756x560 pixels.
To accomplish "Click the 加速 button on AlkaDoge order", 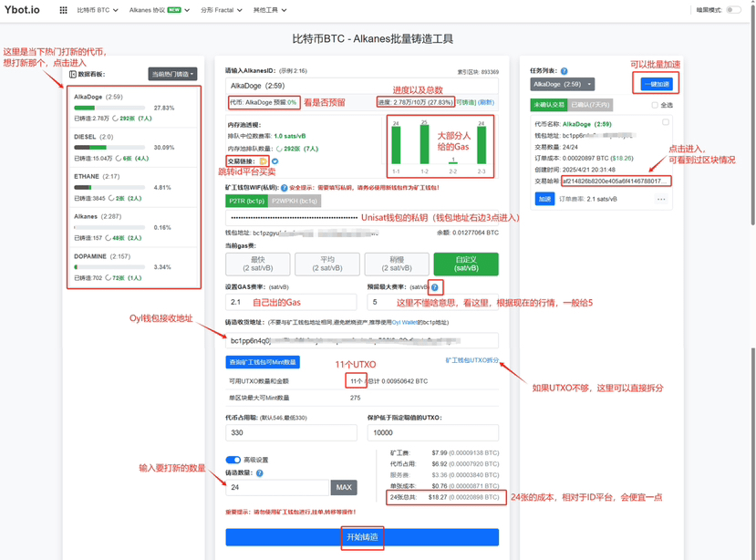I will (x=544, y=199).
